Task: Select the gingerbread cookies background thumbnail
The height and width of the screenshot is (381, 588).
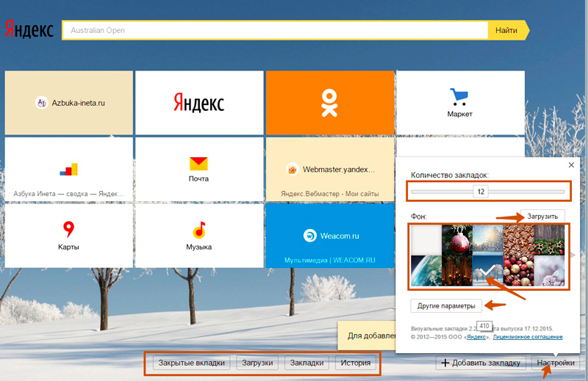Action: point(519,240)
